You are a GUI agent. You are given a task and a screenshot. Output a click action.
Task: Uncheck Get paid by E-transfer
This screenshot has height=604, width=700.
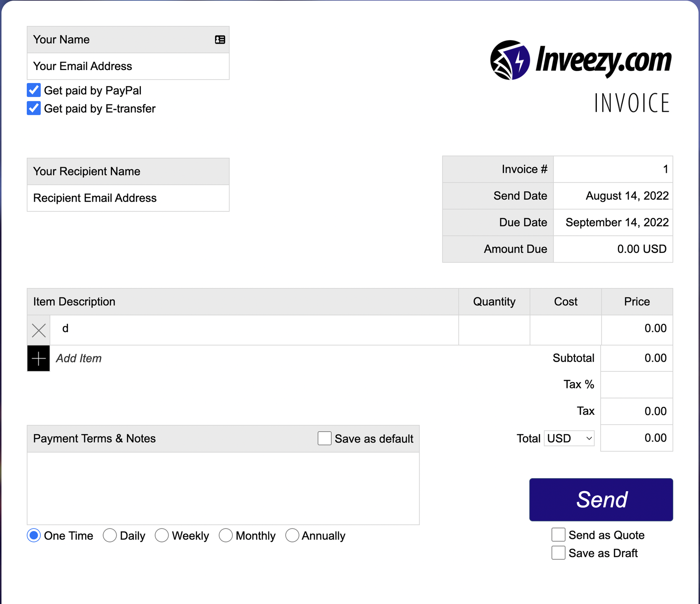tap(34, 109)
